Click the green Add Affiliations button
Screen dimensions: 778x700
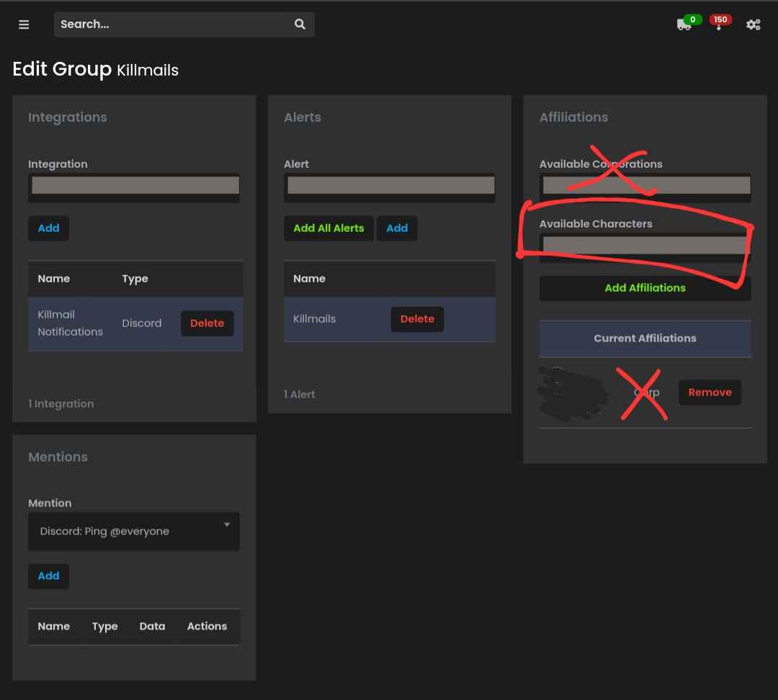(x=645, y=287)
